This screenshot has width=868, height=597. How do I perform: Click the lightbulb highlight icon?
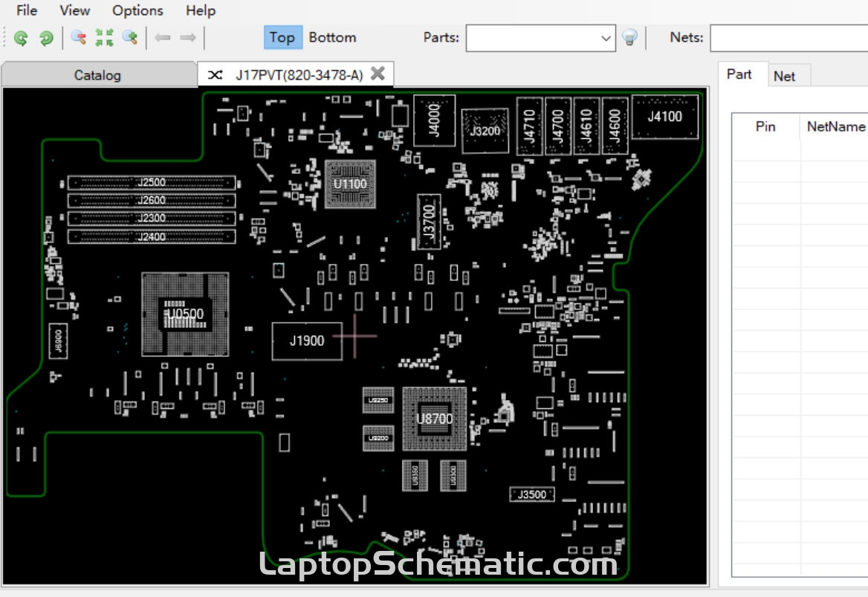(x=629, y=38)
